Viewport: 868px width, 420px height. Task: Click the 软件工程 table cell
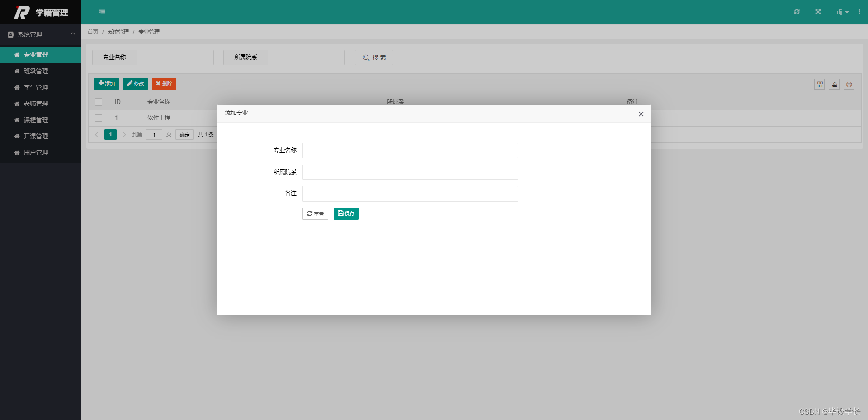(x=159, y=118)
